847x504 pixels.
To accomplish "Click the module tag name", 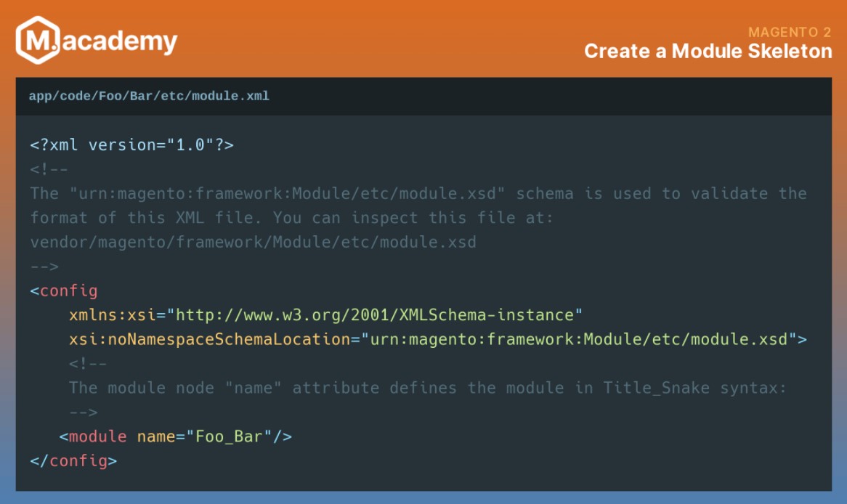I will (x=97, y=436).
